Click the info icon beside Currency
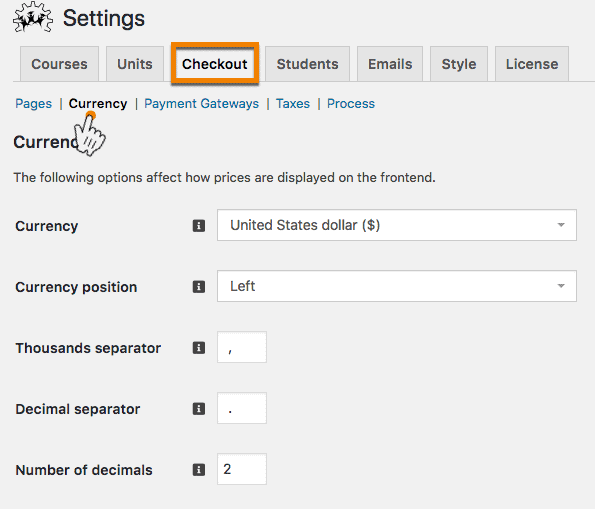The height and width of the screenshot is (509, 595). pyautogui.click(x=199, y=226)
